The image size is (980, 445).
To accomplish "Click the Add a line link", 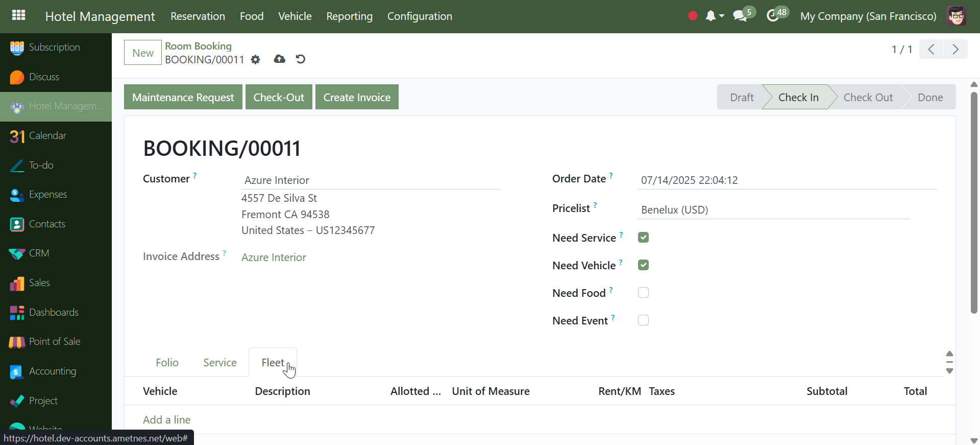I will tap(166, 420).
